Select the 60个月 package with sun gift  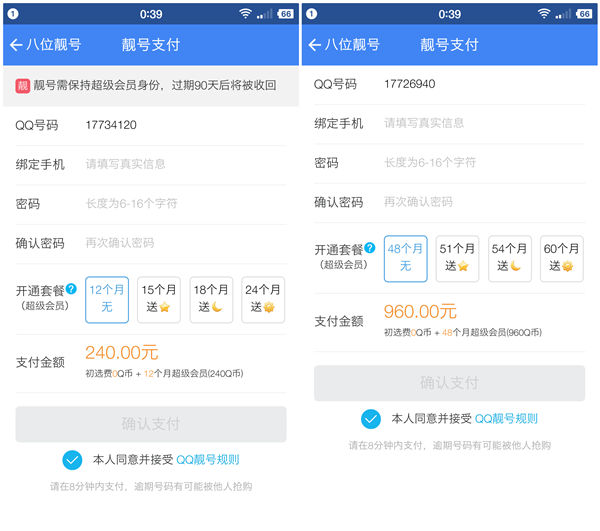click(561, 259)
